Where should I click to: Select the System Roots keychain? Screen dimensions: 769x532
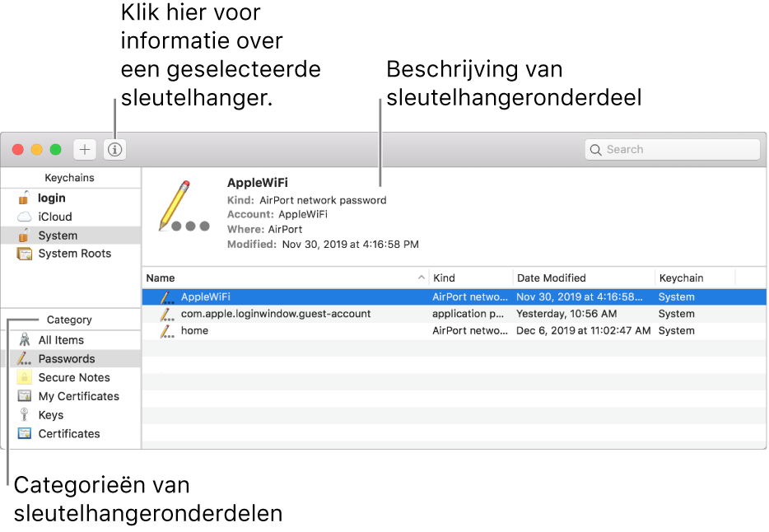pyautogui.click(x=71, y=254)
